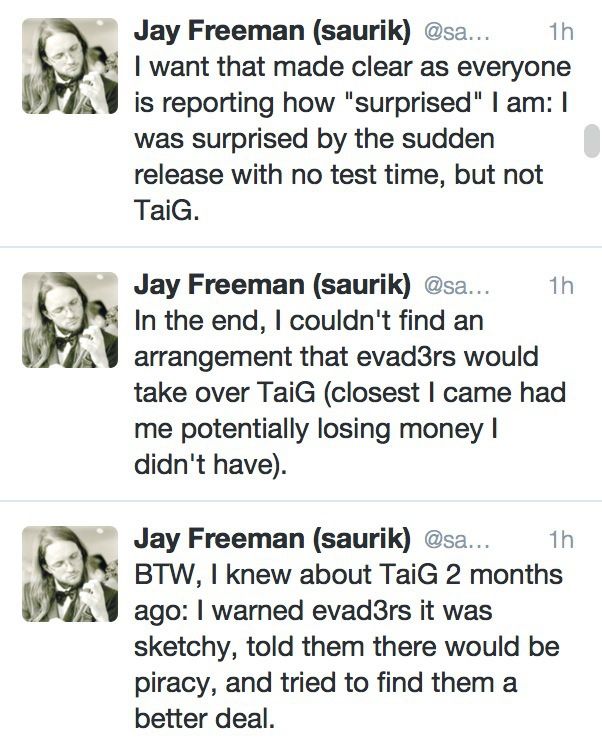Visit Jay Freeman (saurik) name above 'BTW, I knew'
The width and height of the screenshot is (602, 750).
tap(272, 539)
